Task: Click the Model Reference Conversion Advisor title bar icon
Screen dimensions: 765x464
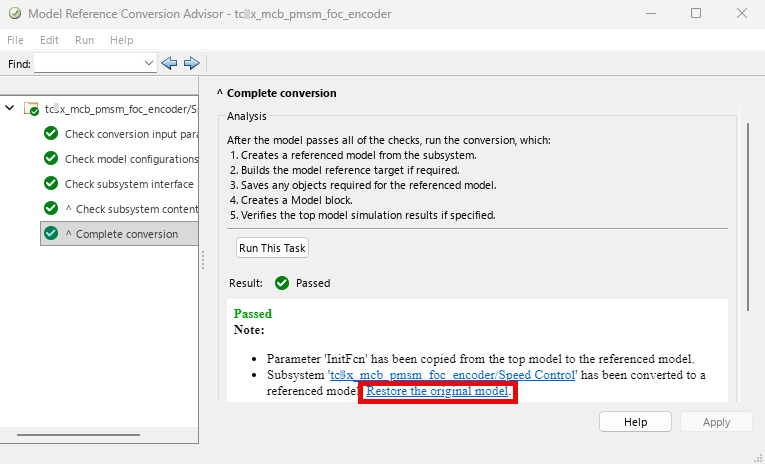Action: click(15, 14)
